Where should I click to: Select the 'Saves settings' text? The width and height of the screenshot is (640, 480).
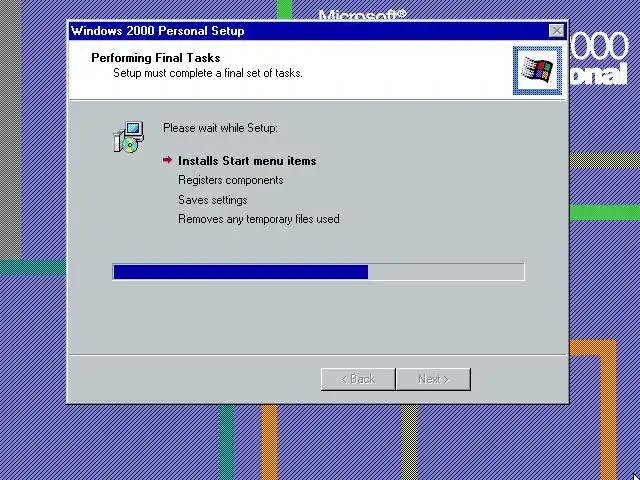click(213, 200)
